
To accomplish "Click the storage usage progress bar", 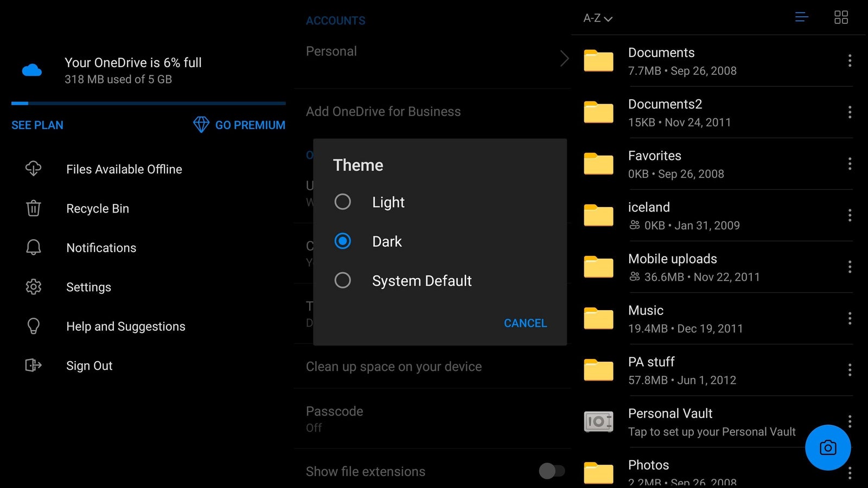I will pyautogui.click(x=148, y=103).
